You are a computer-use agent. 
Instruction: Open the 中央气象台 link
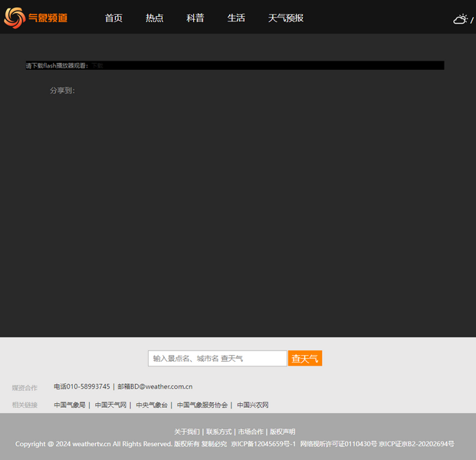pos(152,405)
